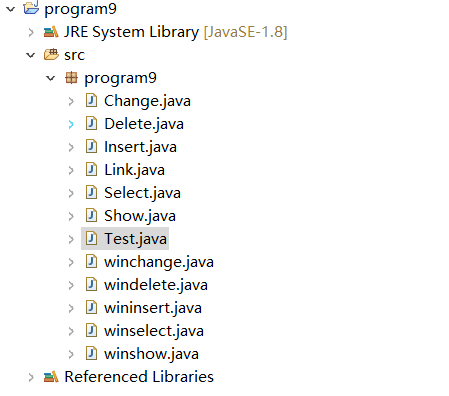
Task: Select the Referenced Libraries label
Action: click(x=139, y=377)
